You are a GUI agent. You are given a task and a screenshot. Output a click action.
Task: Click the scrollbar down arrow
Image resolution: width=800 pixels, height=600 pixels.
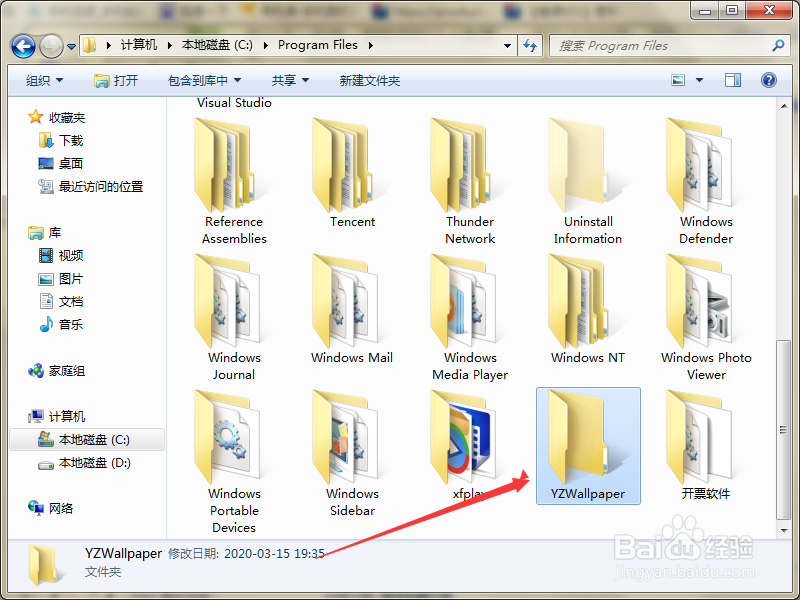(x=784, y=531)
